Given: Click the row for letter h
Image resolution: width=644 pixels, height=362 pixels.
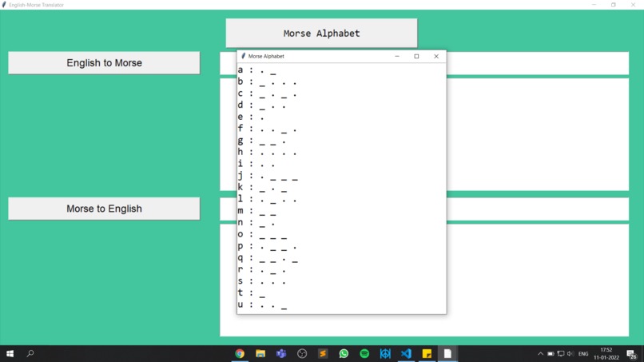Looking at the screenshot, I should [x=267, y=152].
